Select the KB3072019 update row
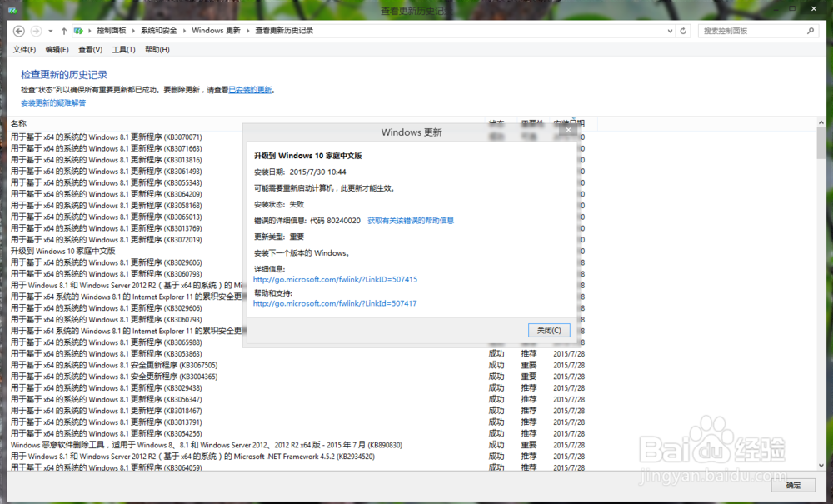Screen dimensions: 833x504 [x=107, y=240]
